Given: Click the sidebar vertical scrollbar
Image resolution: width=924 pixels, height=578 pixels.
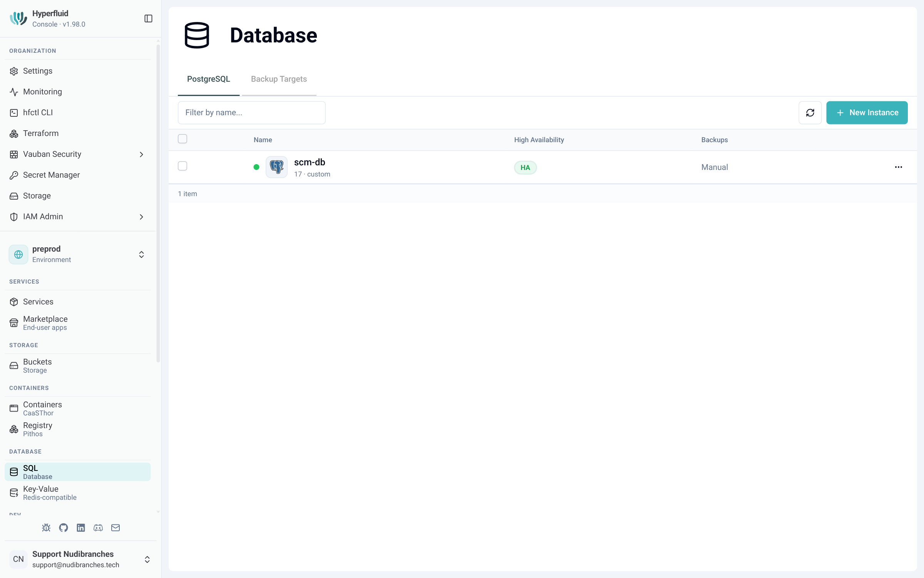Looking at the screenshot, I should (x=158, y=203).
